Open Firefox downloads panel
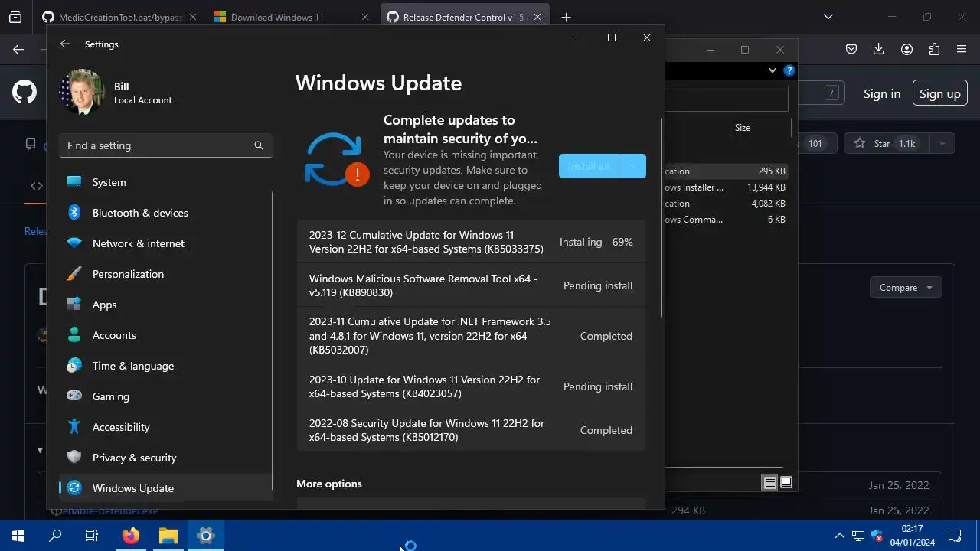This screenshot has height=551, width=980. coord(879,49)
